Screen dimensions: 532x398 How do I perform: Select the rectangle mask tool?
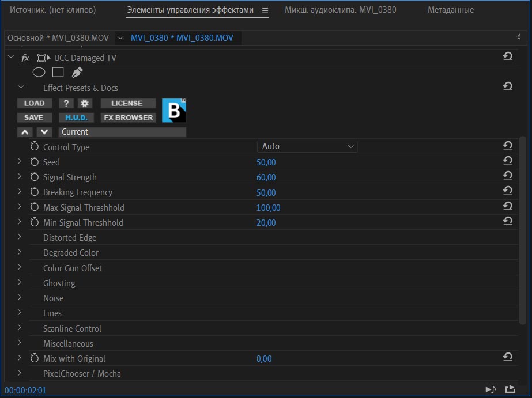pyautogui.click(x=58, y=72)
